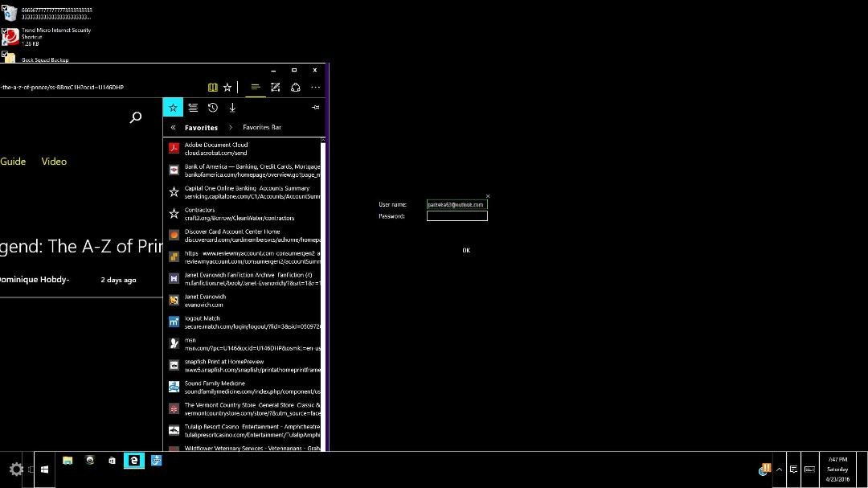868x488 pixels.
Task: Select Trend Micro Internet Security shortcut
Action: (47, 36)
